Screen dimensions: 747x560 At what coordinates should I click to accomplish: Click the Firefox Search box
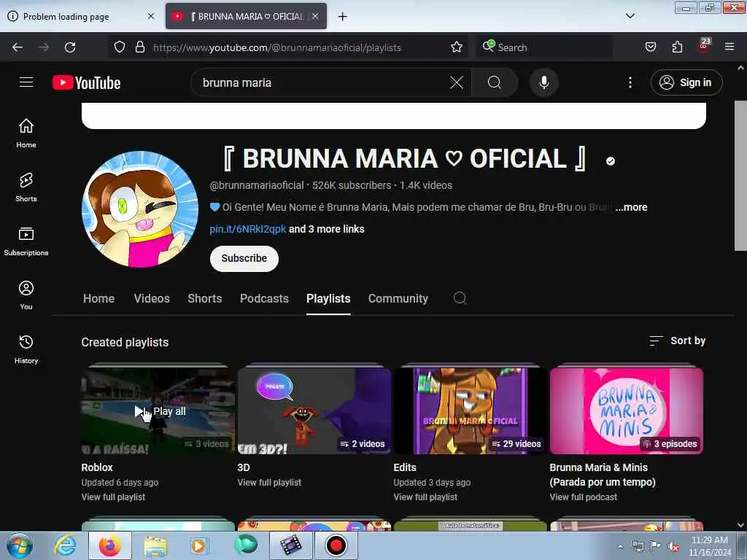coord(543,47)
